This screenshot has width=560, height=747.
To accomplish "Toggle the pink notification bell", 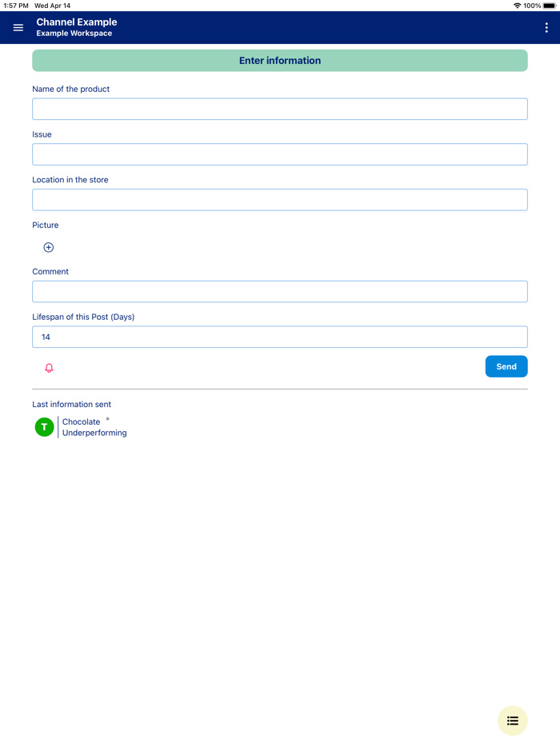I will tap(49, 368).
